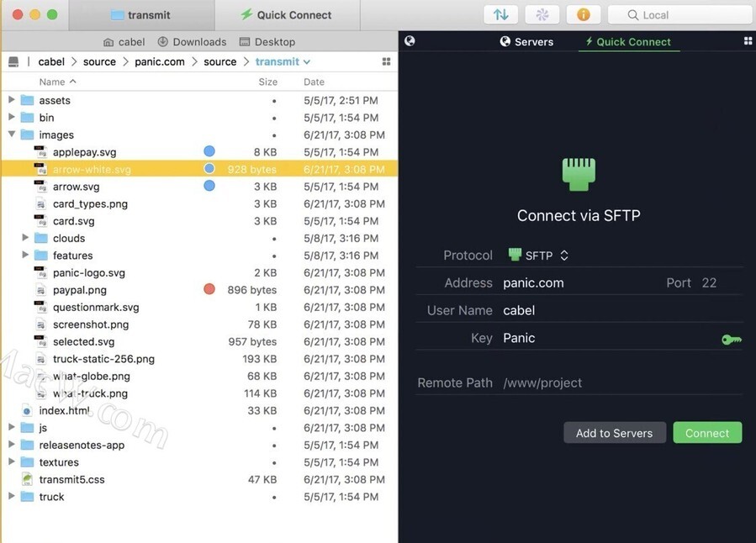Click the green Connect button
This screenshot has width=756, height=543.
(707, 433)
